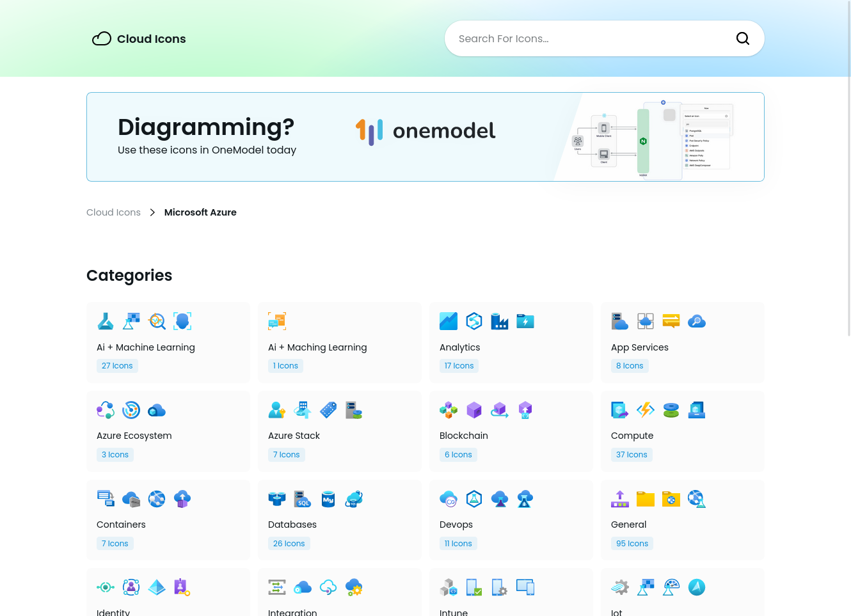Click the lightning folder icon in Analytics
Screen dimensions: 851x616
click(525, 321)
